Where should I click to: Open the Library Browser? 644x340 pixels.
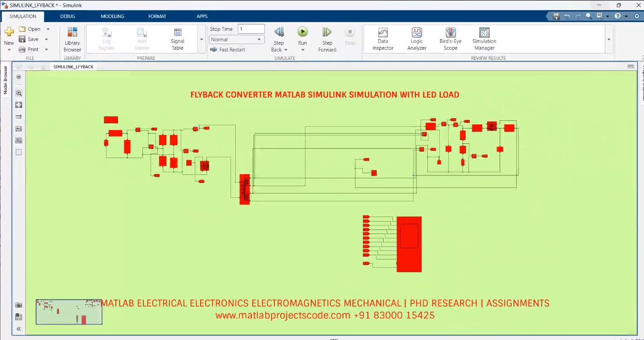click(72, 39)
